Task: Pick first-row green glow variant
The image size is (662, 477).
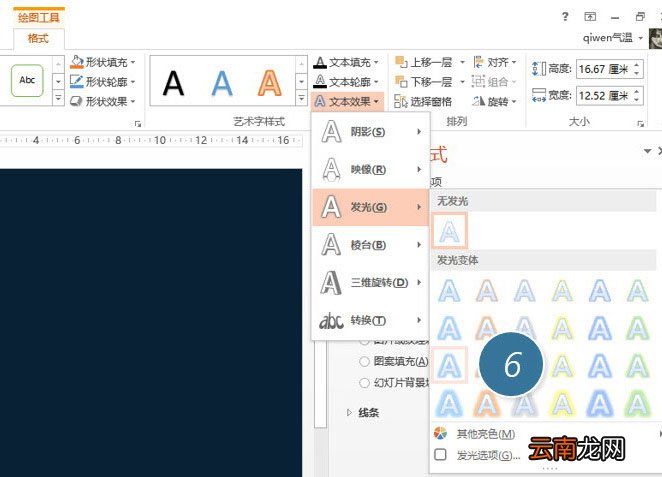Action: click(638, 291)
